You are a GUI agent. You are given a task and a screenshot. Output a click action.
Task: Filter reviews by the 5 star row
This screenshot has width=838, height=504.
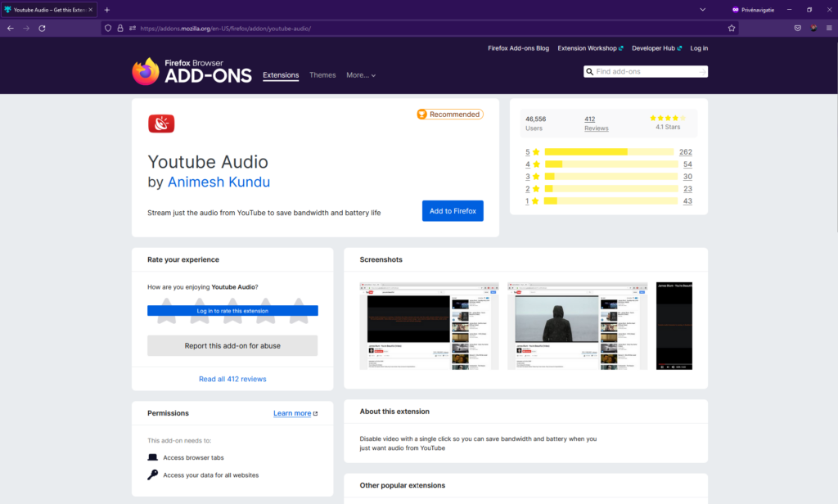click(x=609, y=152)
